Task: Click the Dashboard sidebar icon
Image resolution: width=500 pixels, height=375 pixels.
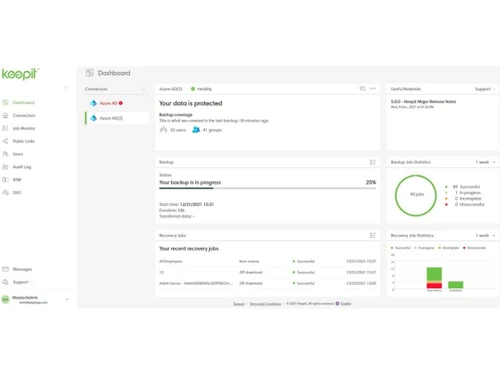Action: [5, 102]
